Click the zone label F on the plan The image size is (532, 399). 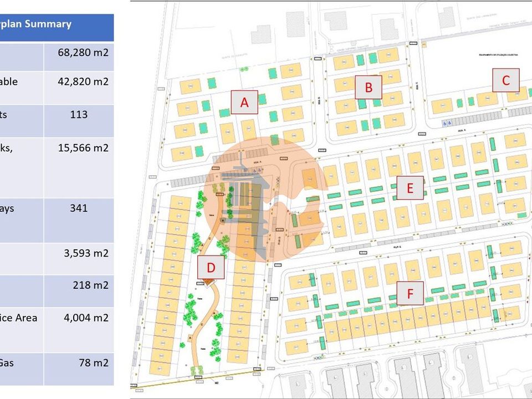click(410, 293)
